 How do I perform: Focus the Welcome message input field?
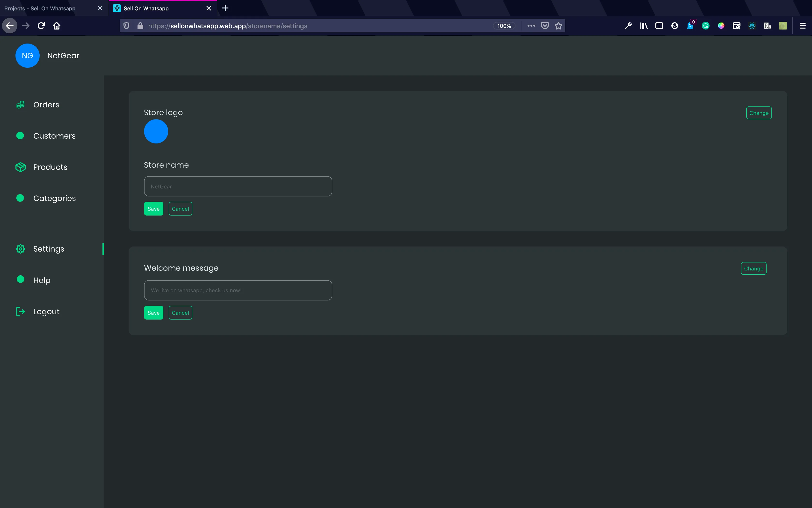238,290
